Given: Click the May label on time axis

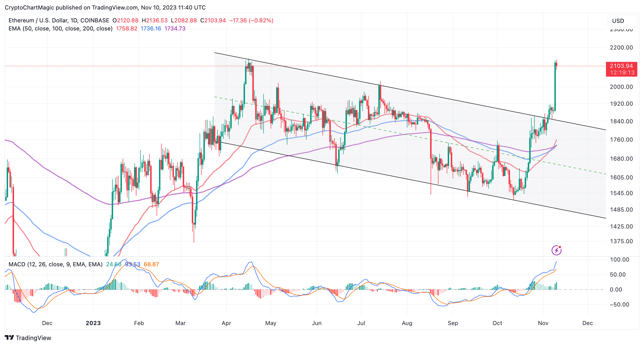Looking at the screenshot, I should [271, 323].
